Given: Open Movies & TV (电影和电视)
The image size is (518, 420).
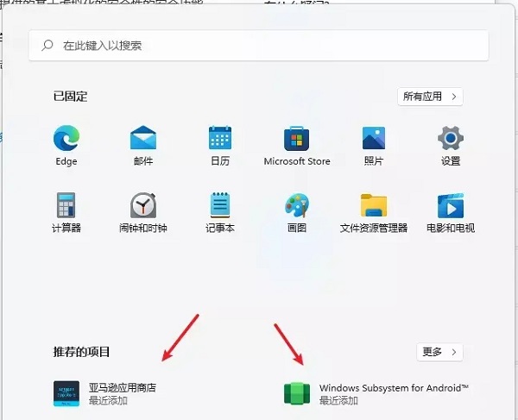Looking at the screenshot, I should [x=451, y=206].
